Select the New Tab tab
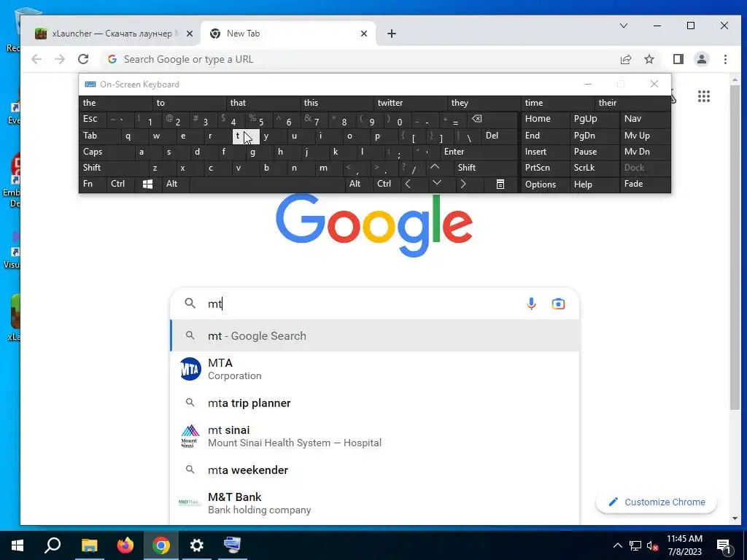 (x=288, y=34)
